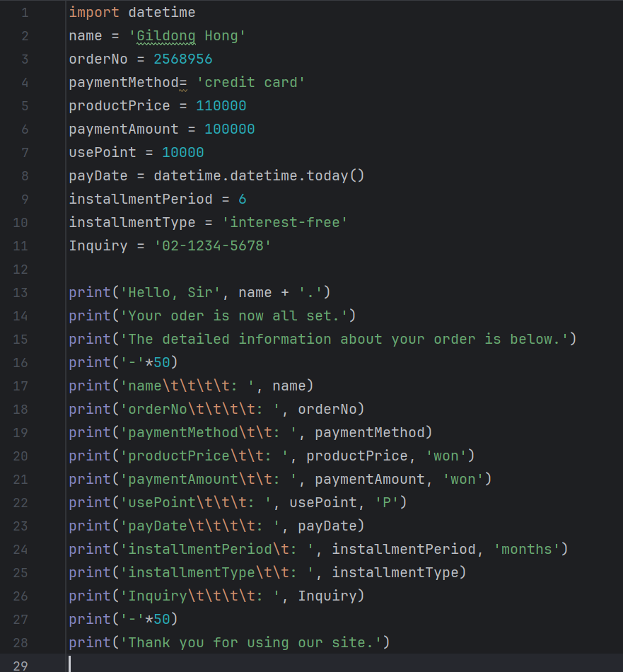Click empty line 29 with the caret

[x=311, y=664]
